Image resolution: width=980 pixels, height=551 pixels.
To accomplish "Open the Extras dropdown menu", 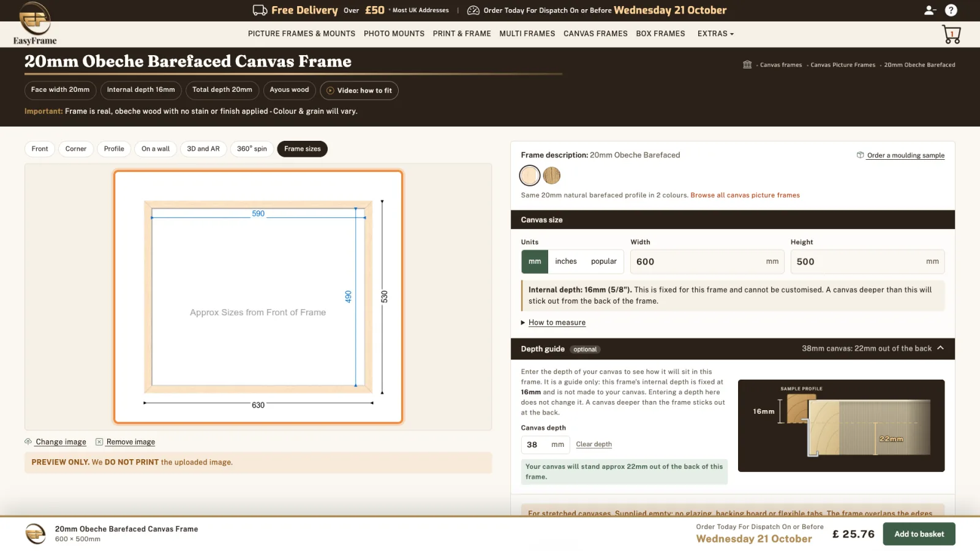I will [x=715, y=34].
